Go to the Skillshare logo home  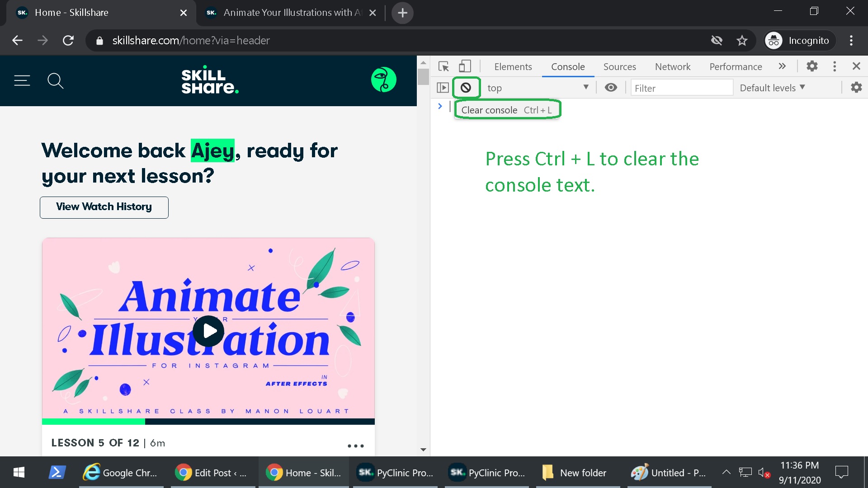210,80
